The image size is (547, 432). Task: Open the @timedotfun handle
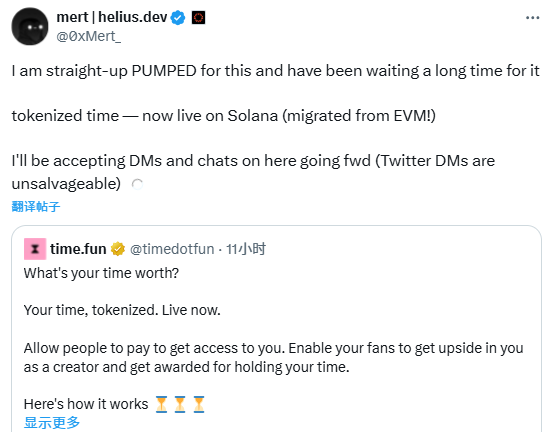tap(172, 249)
